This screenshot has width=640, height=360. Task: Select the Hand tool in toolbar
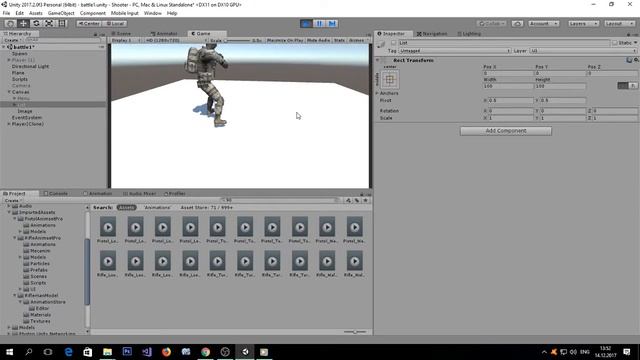click(11, 24)
